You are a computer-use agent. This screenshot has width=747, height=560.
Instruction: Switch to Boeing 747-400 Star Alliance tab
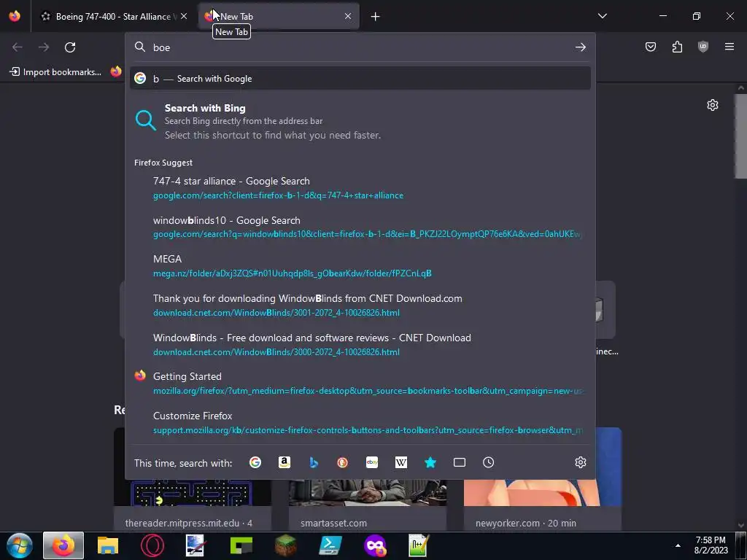click(x=113, y=16)
